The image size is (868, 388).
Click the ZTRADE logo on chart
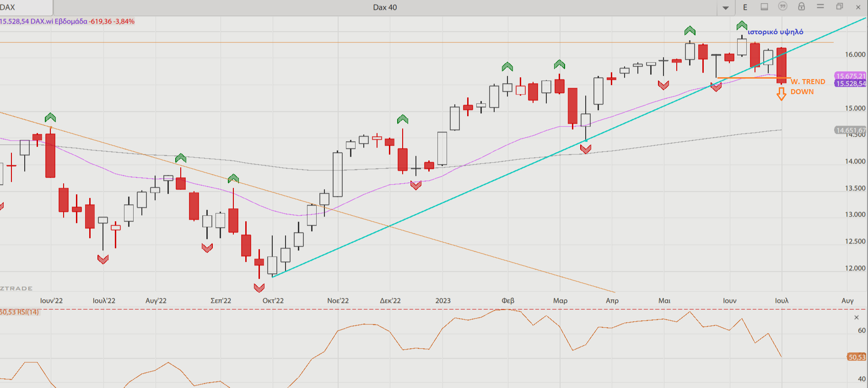16,288
